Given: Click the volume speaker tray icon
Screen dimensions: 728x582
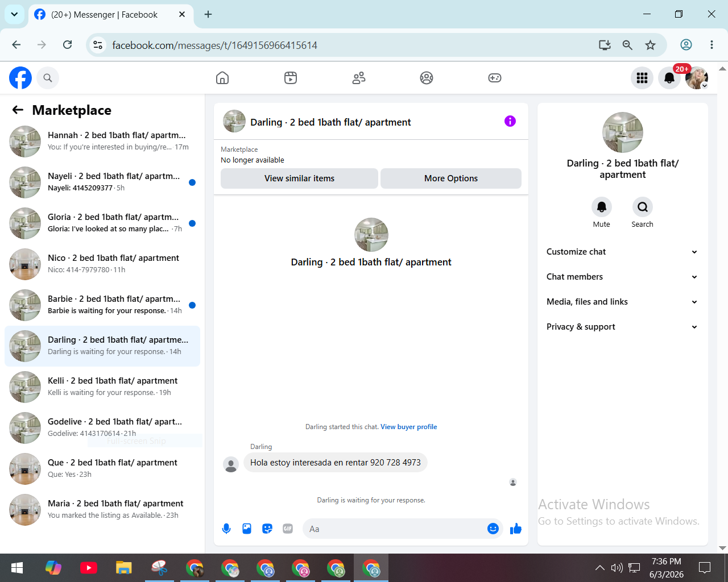Looking at the screenshot, I should click(x=617, y=567).
